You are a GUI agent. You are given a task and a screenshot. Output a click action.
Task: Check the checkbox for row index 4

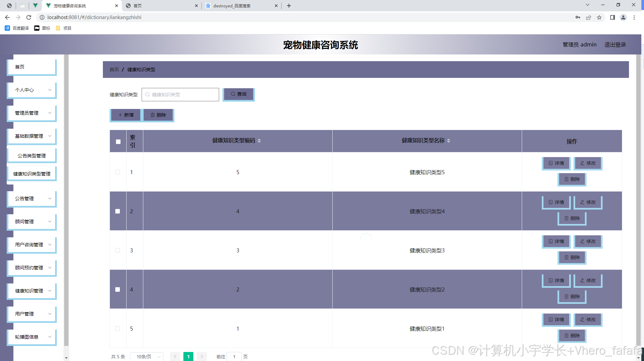(x=118, y=289)
